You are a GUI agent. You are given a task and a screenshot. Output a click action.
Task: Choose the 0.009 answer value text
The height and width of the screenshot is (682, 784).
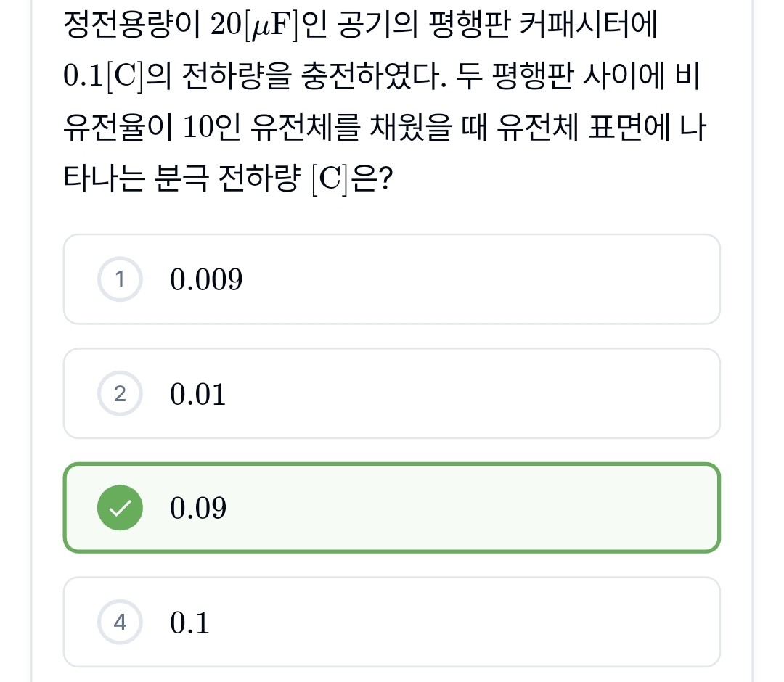pyautogui.click(x=206, y=279)
